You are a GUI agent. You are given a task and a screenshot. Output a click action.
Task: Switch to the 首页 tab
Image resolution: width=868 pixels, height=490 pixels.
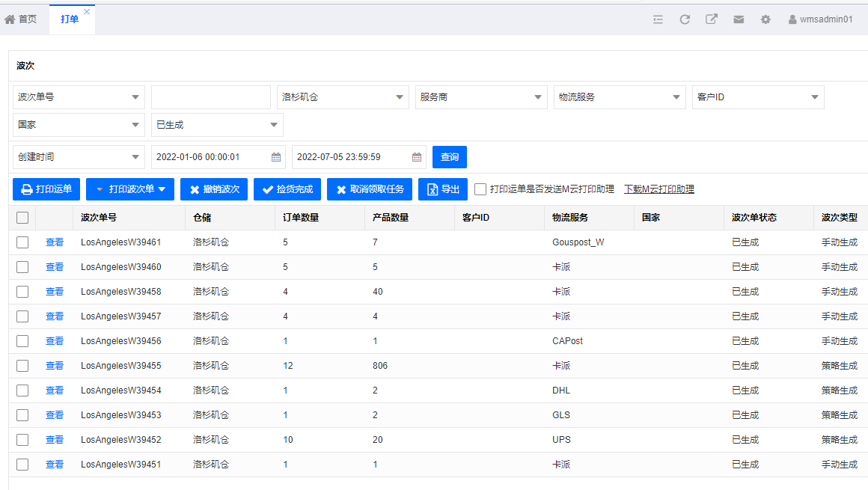coord(21,19)
